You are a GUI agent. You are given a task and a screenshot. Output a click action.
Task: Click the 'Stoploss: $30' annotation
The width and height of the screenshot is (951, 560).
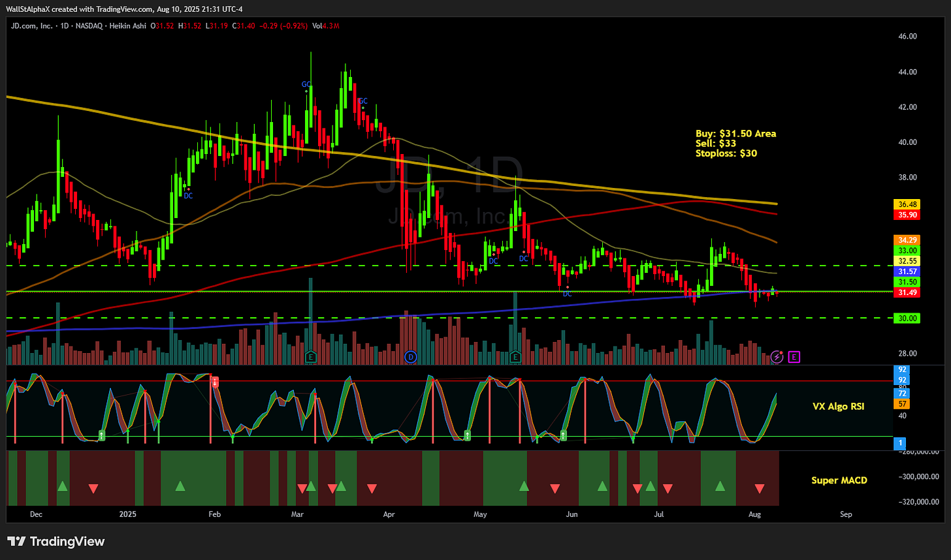click(726, 153)
